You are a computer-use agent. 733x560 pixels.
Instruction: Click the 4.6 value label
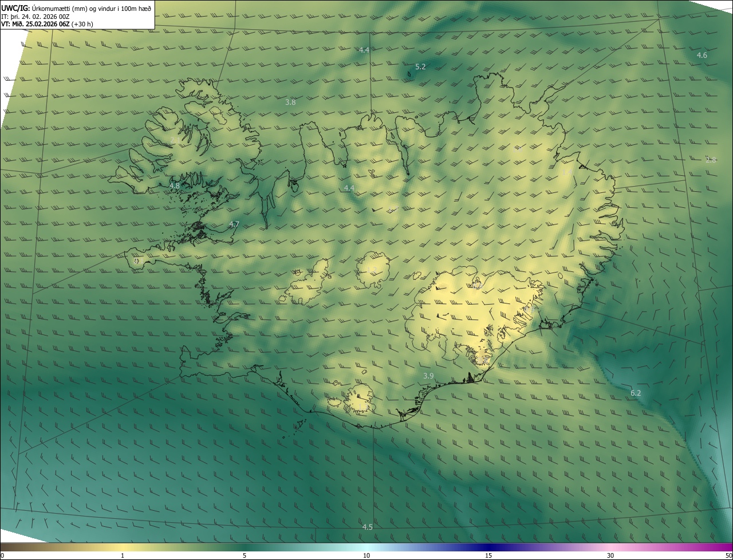[702, 56]
